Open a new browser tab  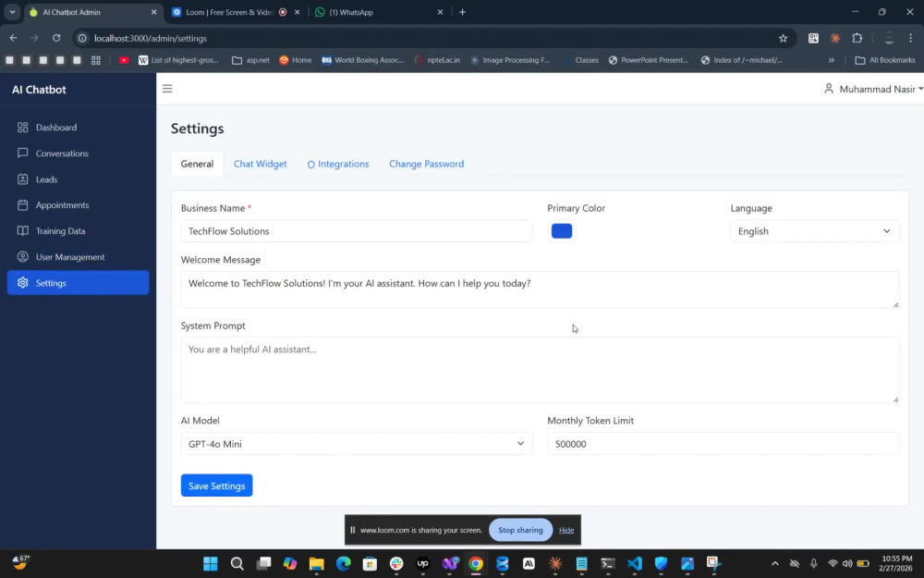pyautogui.click(x=463, y=12)
